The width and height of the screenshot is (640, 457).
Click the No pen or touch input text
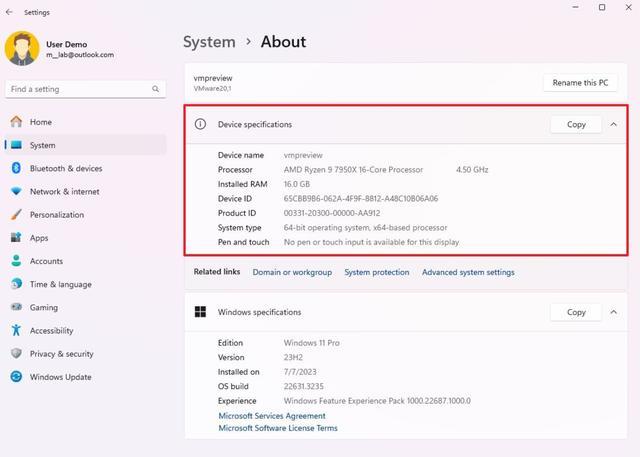[x=371, y=242]
